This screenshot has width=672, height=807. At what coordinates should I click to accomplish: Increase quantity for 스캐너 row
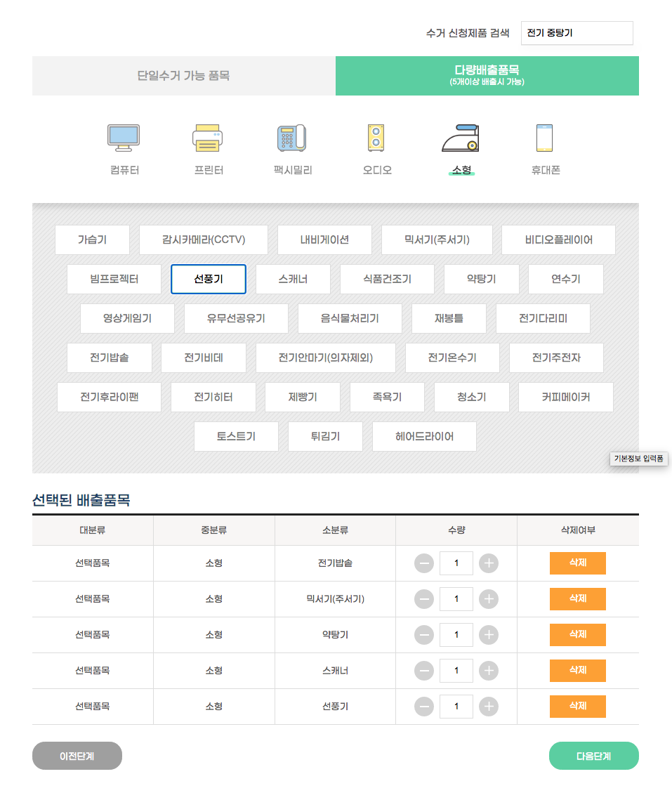(x=489, y=671)
